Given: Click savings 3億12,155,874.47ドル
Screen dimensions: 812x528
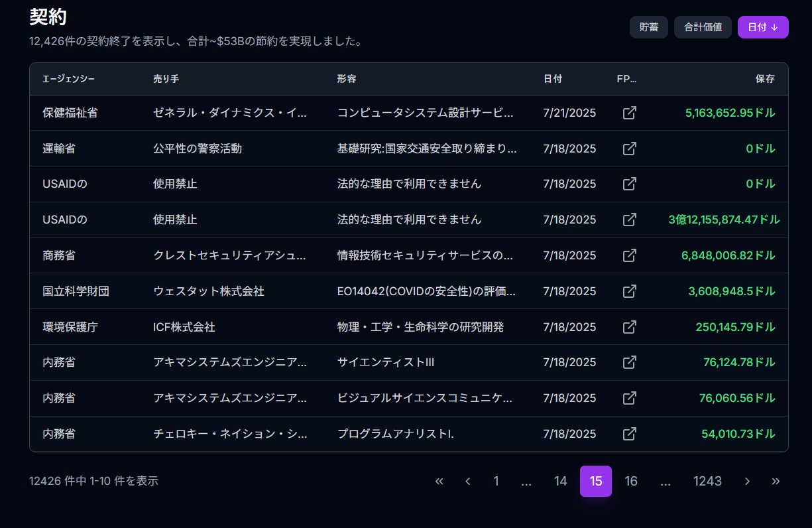Looking at the screenshot, I should coord(725,220).
